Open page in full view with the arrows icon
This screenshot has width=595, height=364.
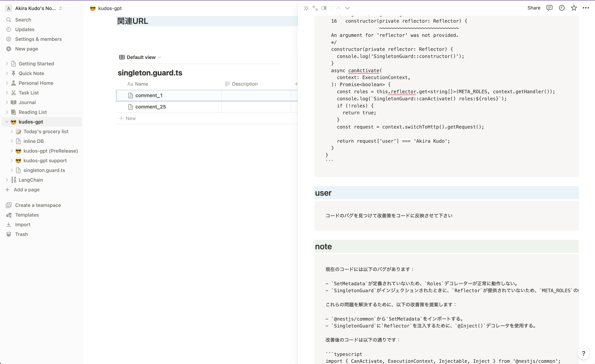[315, 8]
